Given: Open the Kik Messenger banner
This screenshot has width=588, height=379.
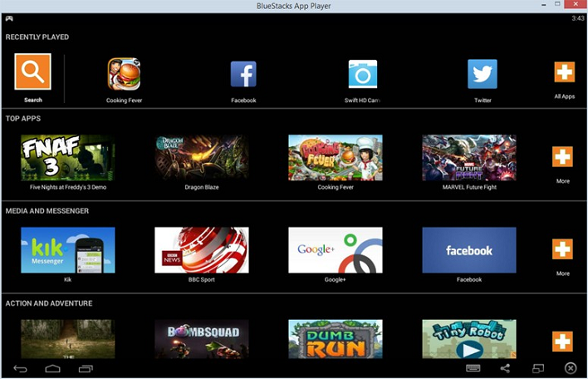Looking at the screenshot, I should pyautogui.click(x=68, y=250).
